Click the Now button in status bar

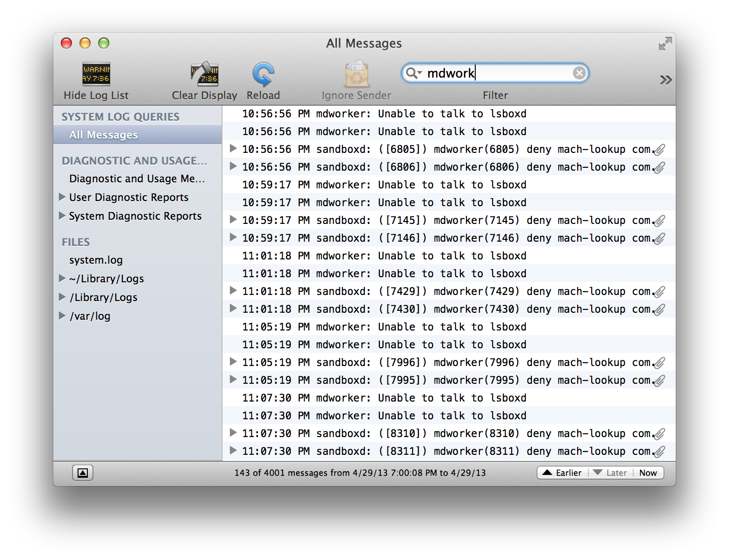coord(648,473)
